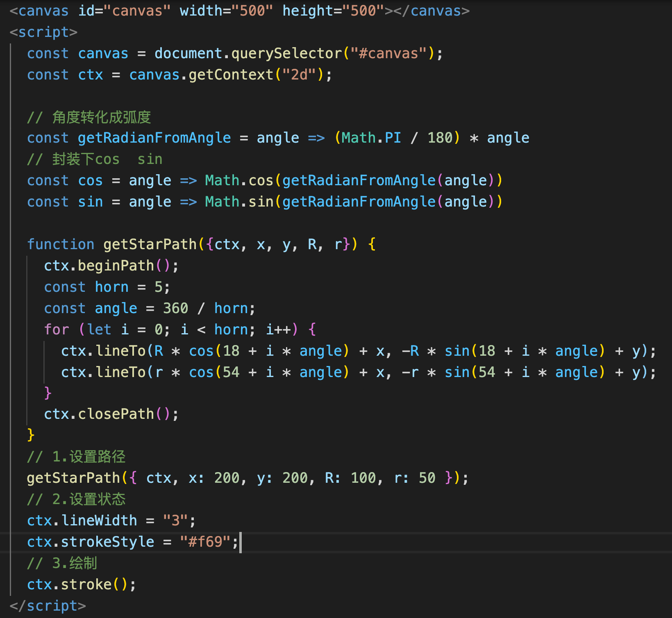672x618 pixels.
Task: Click the horn variable in const horn = 5
Action: 112,287
